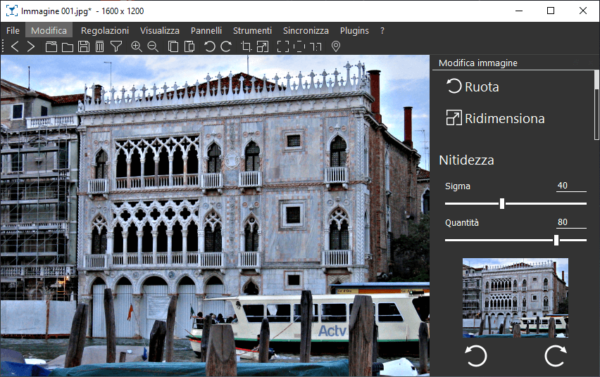600x377 pixels.
Task: Click the Quantità slider handle
Action: click(x=556, y=240)
